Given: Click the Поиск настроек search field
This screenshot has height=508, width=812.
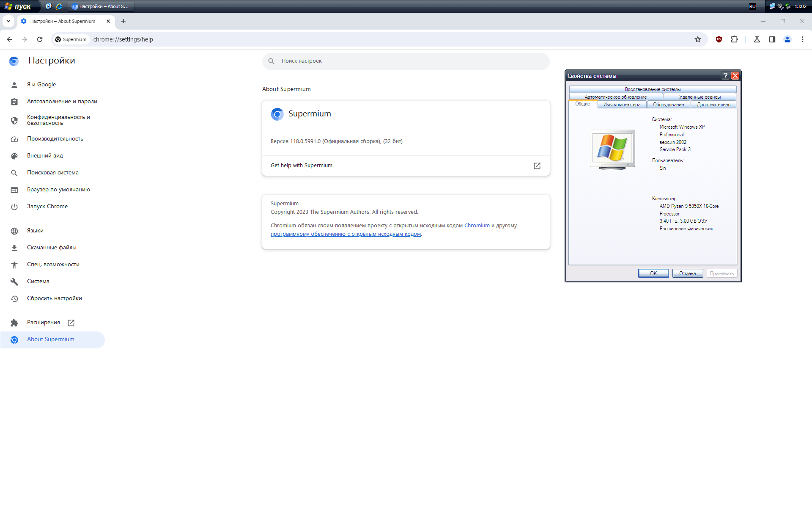Looking at the screenshot, I should tap(406, 61).
